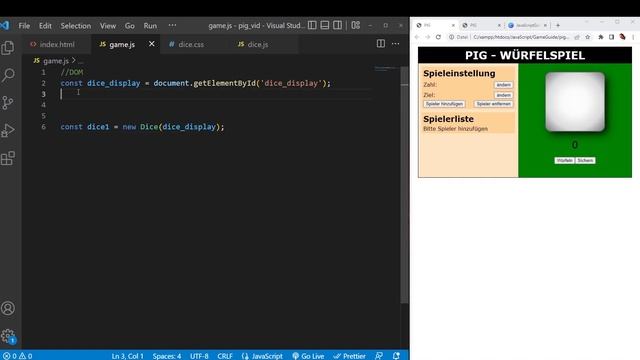The image size is (640, 360).
Task: Open the Extensions view
Action: tap(8, 158)
